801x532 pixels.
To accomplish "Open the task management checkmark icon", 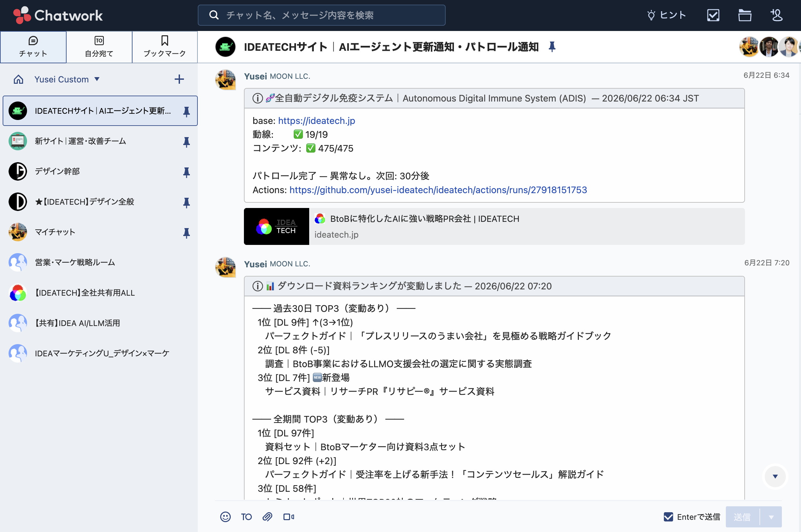I will 713,15.
